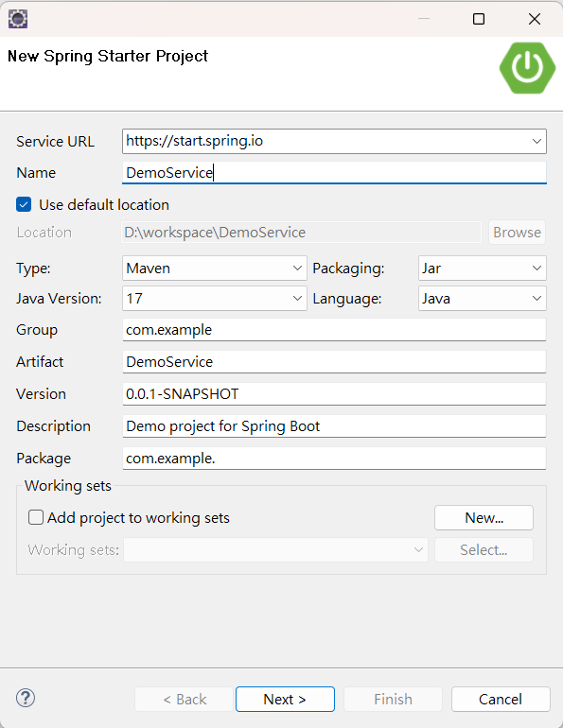Click the Cancel button
The width and height of the screenshot is (563, 728).
(x=501, y=700)
